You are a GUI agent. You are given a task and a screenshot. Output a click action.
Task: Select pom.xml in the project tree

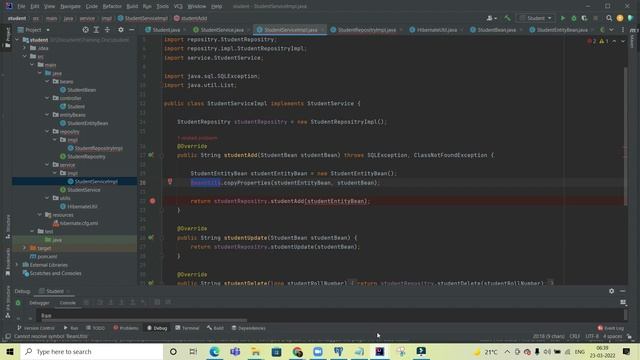point(44,256)
